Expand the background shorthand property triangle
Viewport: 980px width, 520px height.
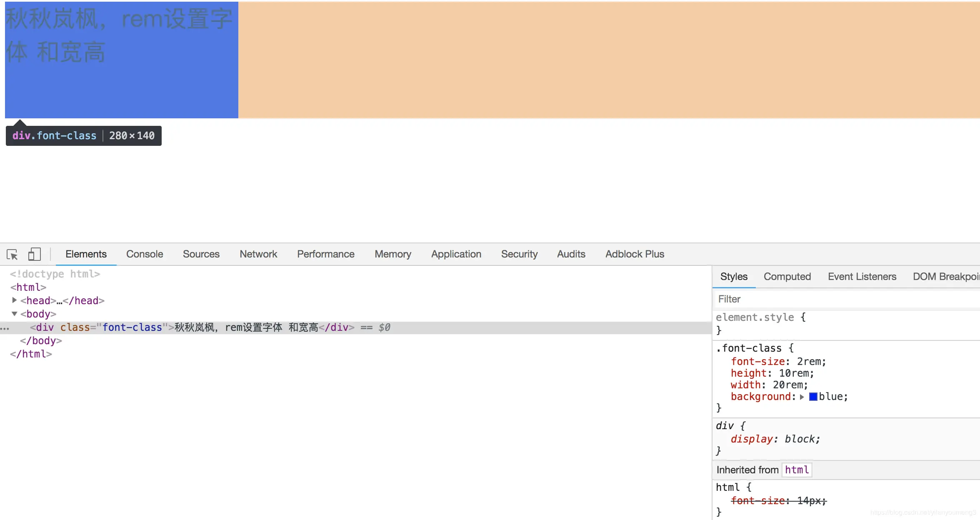pos(802,397)
